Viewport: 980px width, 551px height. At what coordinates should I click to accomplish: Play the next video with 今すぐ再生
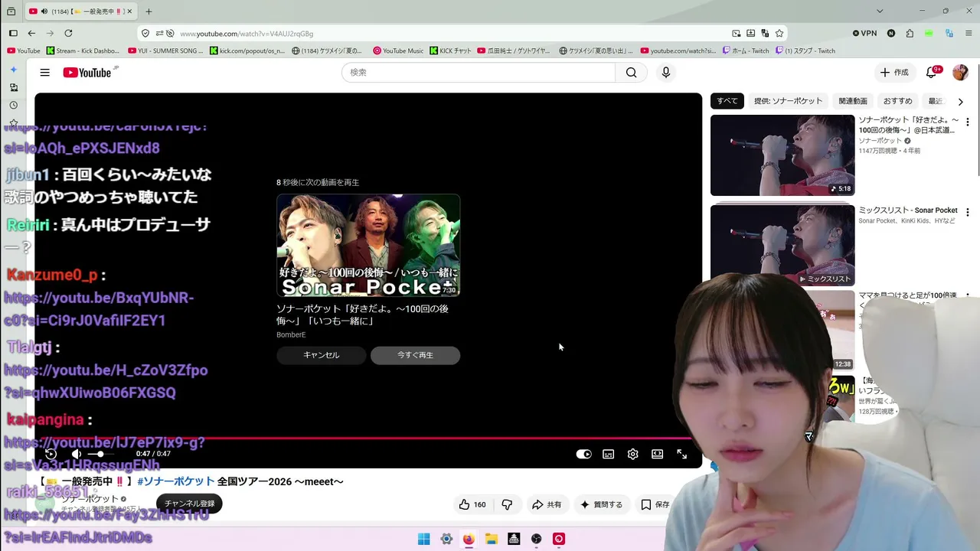click(415, 355)
